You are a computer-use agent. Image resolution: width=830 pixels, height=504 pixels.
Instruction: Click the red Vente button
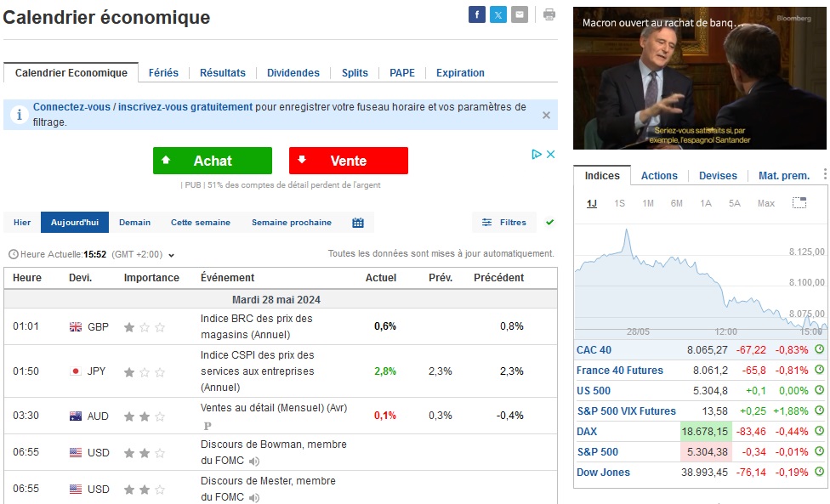click(x=349, y=161)
